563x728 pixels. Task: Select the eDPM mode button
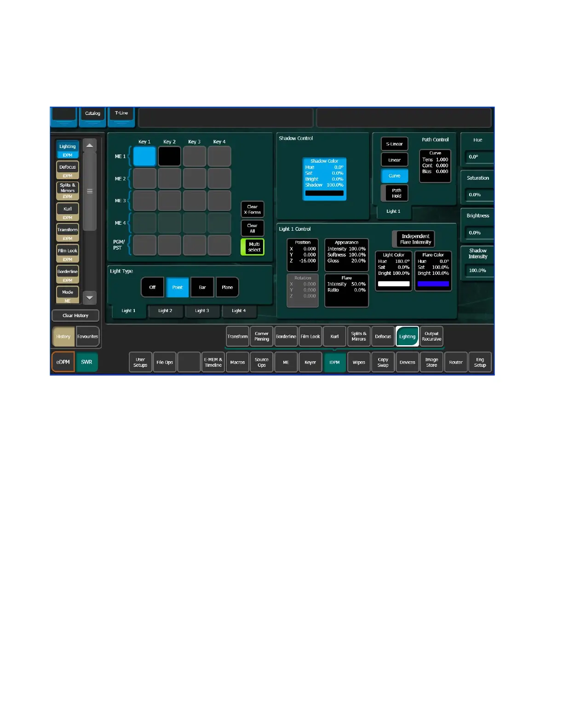(63, 362)
